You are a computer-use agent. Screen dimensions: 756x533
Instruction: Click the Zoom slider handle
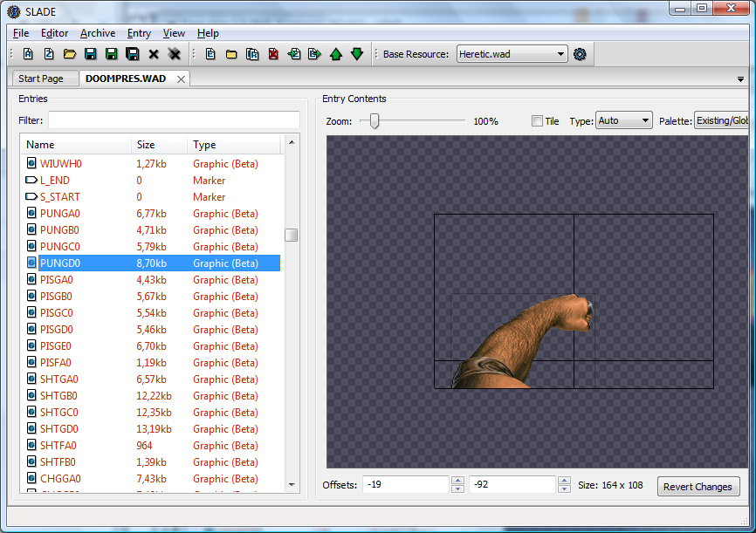(375, 121)
